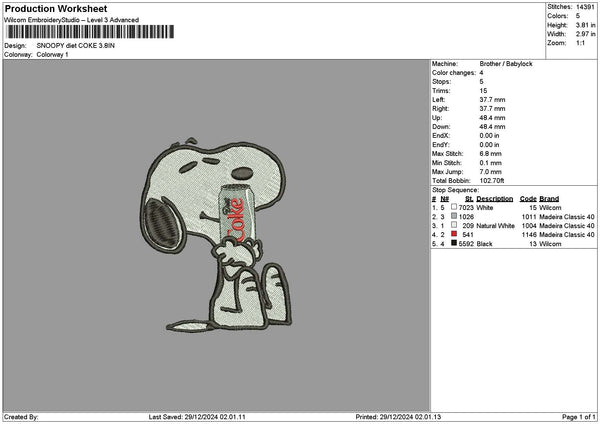
Task: Click the code 1146 in the stop sequence
Action: [529, 235]
